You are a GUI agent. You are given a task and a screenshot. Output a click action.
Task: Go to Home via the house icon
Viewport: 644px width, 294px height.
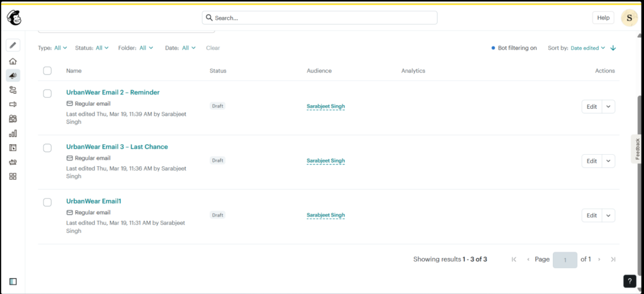pyautogui.click(x=13, y=61)
